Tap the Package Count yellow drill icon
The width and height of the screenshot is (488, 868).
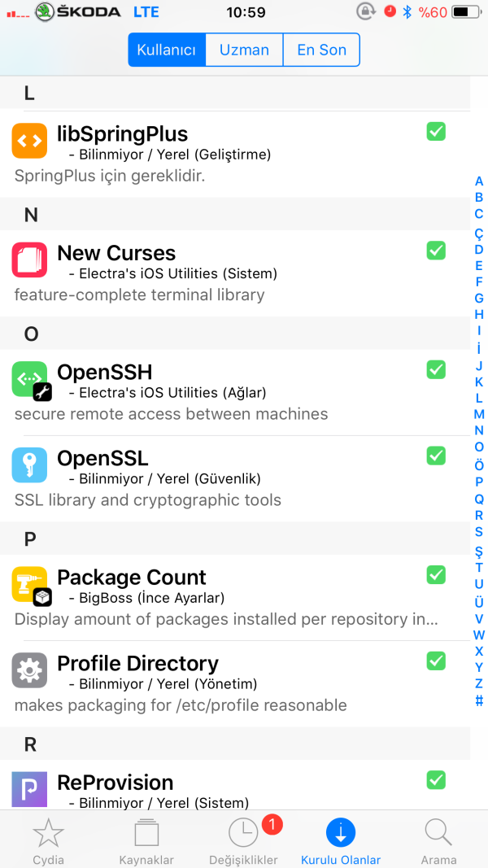[29, 584]
